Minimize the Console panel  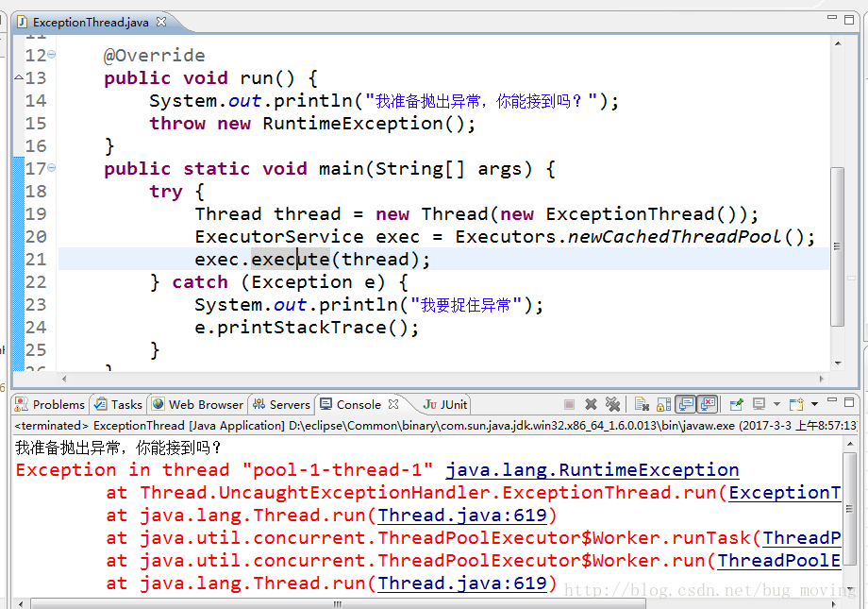point(832,399)
